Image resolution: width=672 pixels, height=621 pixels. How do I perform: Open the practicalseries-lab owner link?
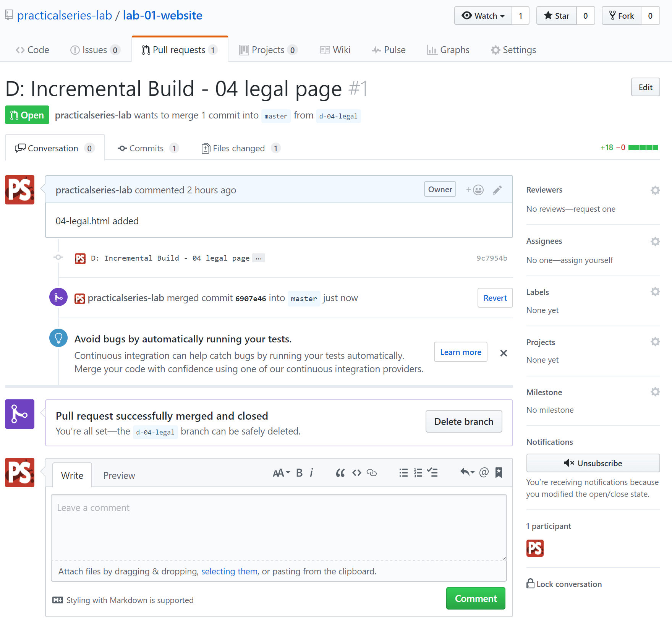pyautogui.click(x=65, y=16)
